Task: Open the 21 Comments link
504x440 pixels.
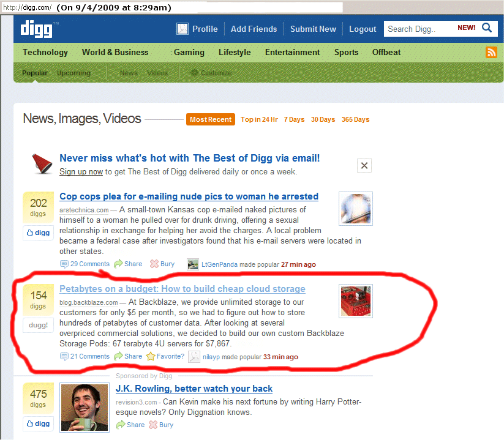Action: click(89, 357)
